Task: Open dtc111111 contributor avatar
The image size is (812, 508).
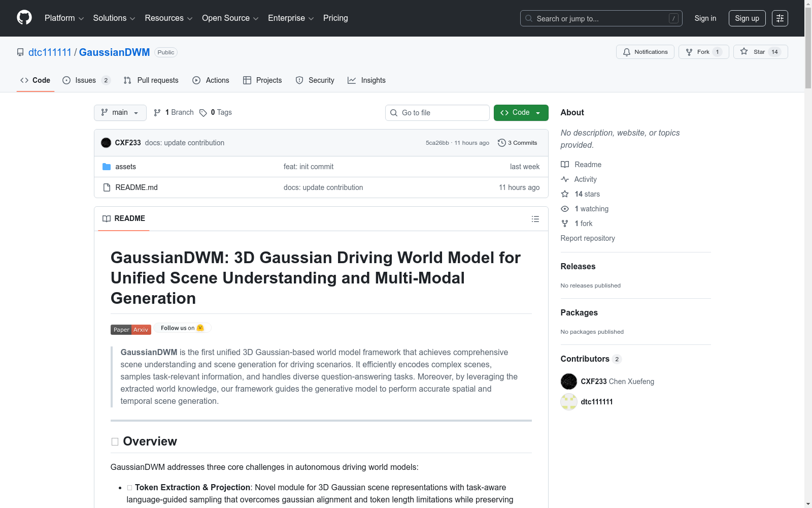Action: (569, 402)
